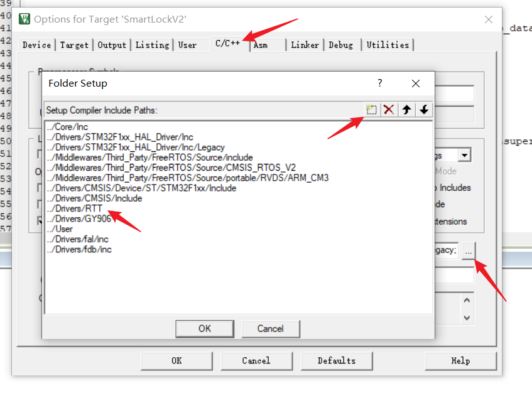This screenshot has width=532, height=403.
Task: Click the Insert new path icon
Action: click(x=371, y=109)
